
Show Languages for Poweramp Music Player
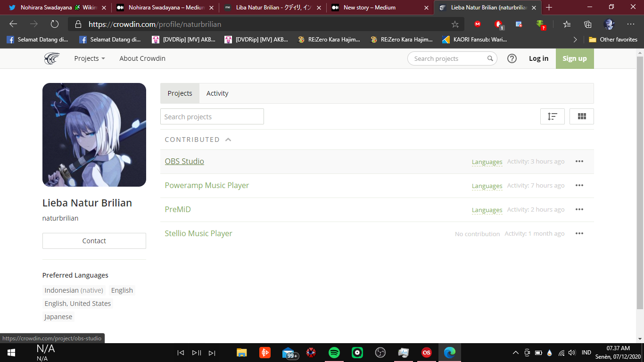487,186
